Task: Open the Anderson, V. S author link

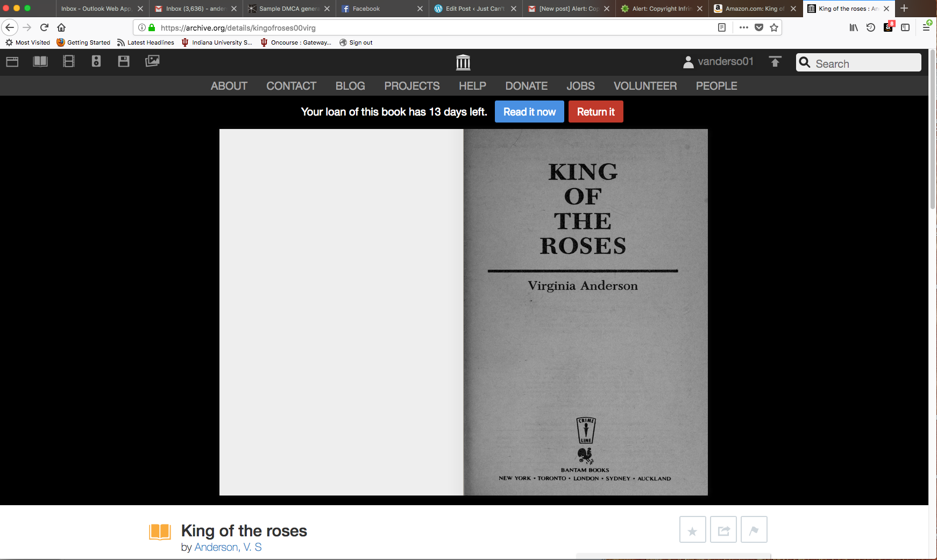Action: click(x=229, y=547)
